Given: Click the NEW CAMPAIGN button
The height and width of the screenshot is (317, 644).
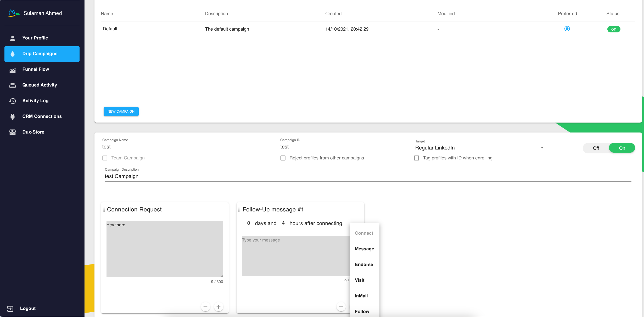Looking at the screenshot, I should [121, 112].
